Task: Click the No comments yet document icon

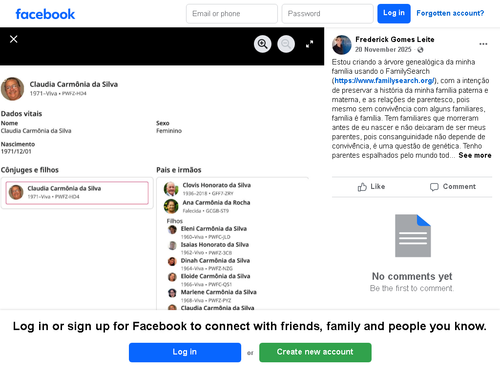Action: click(413, 236)
